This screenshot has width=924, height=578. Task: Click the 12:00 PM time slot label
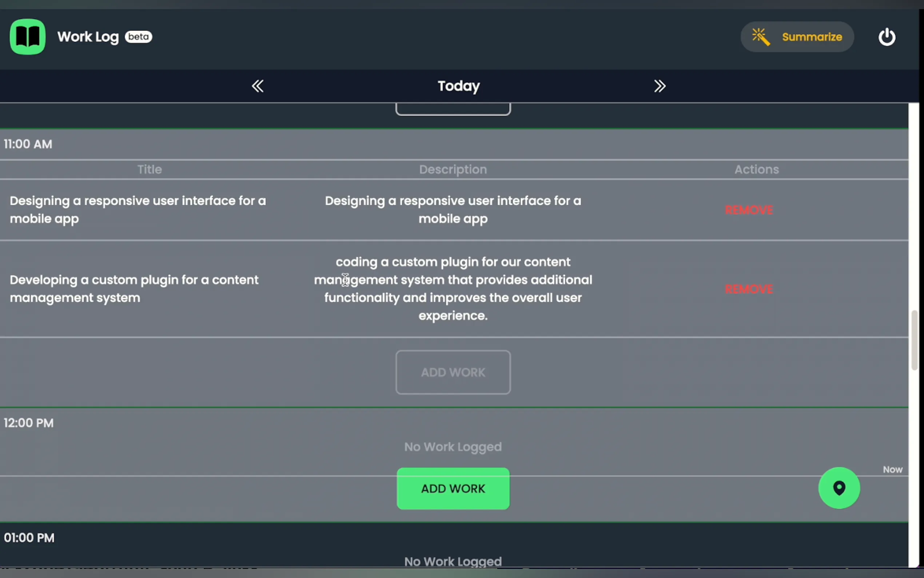[29, 423]
